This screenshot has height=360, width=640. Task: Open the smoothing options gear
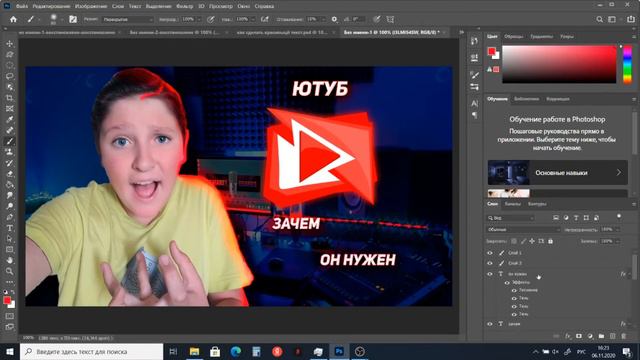click(334, 19)
